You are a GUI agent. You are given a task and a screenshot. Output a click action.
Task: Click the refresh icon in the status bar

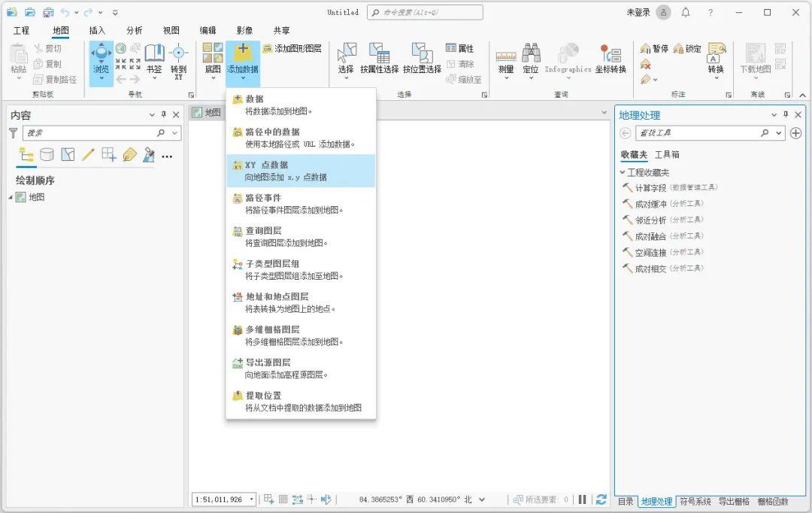[x=601, y=499]
